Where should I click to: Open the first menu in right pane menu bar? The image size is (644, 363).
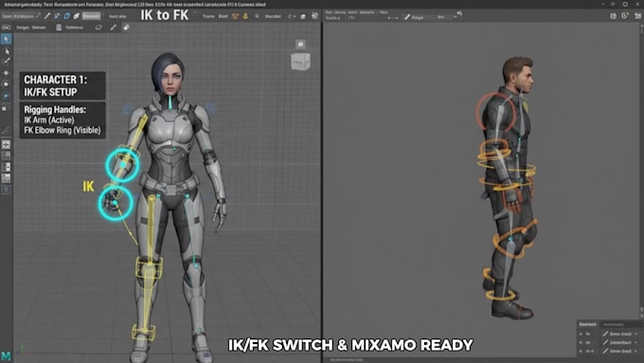pos(329,12)
